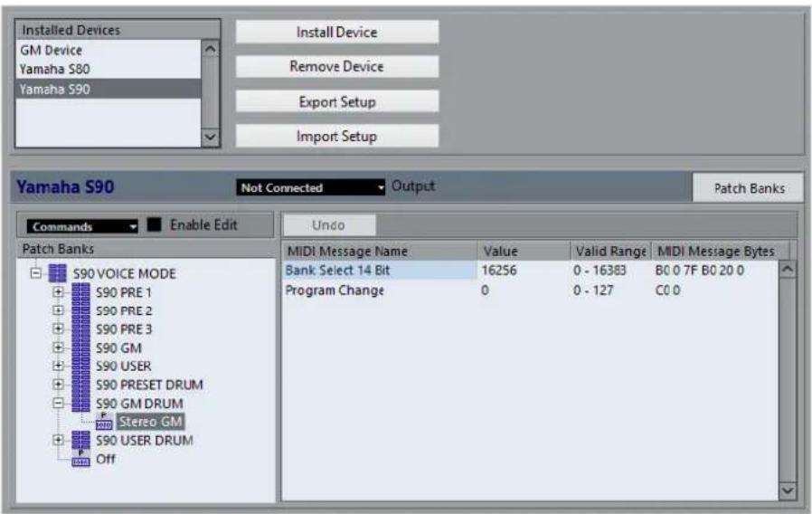This screenshot has height=514, width=812.
Task: Click the Stereo GM preset icon
Action: tap(104, 422)
